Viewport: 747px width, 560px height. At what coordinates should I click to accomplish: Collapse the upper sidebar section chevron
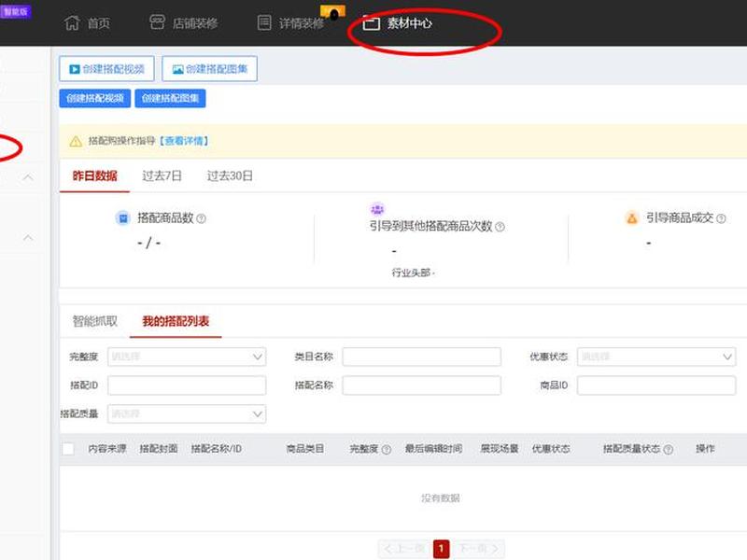[28, 177]
